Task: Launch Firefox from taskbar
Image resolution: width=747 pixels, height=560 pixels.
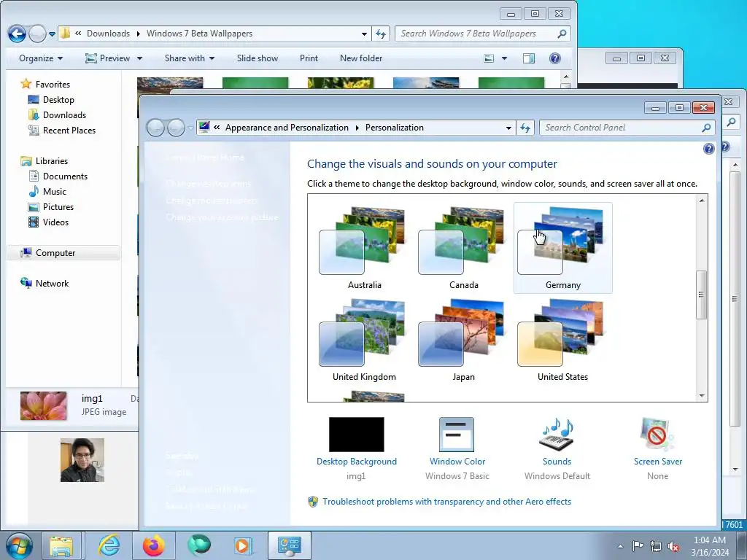Action: (x=153, y=545)
